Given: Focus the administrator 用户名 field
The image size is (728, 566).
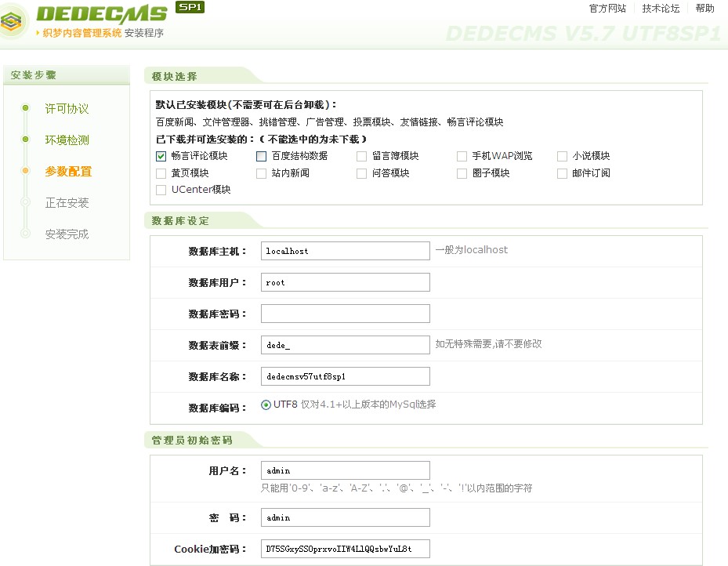Looking at the screenshot, I should pos(346,470).
